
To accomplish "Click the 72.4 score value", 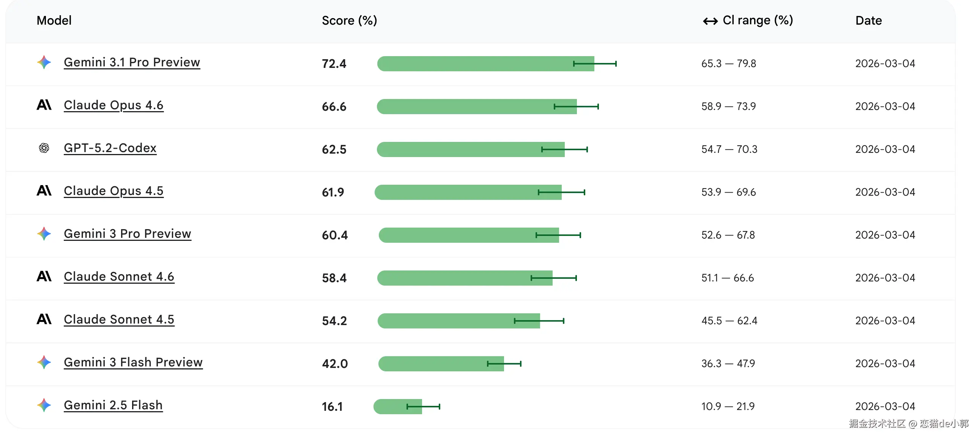I will tap(334, 64).
